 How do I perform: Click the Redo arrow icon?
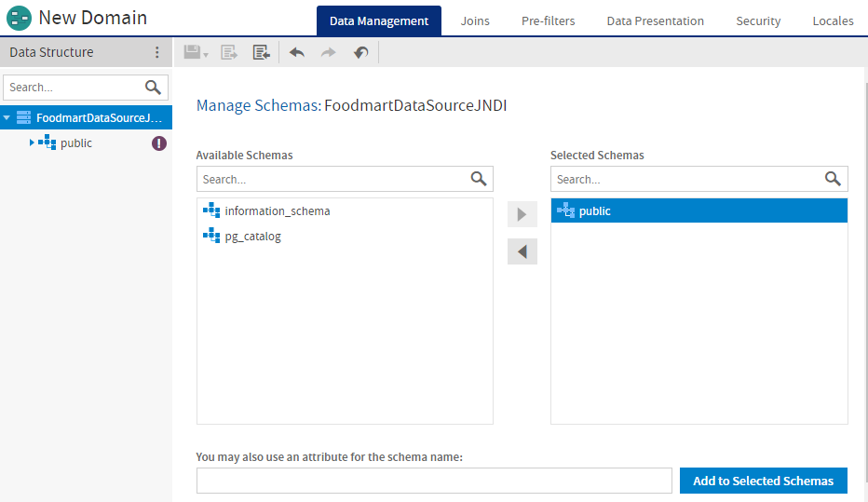coord(329,52)
